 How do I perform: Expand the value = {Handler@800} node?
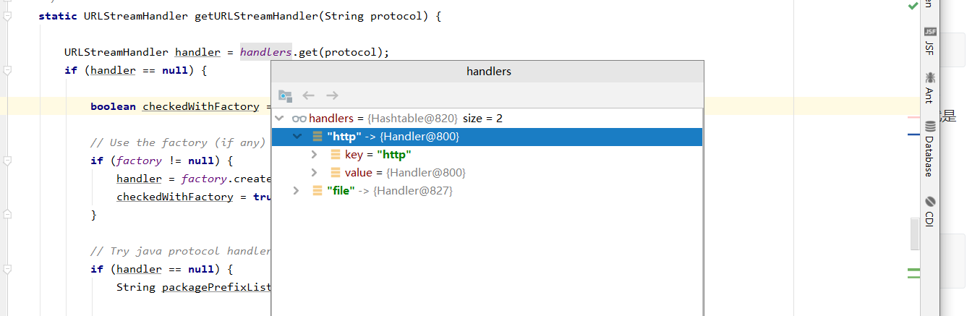pos(314,173)
